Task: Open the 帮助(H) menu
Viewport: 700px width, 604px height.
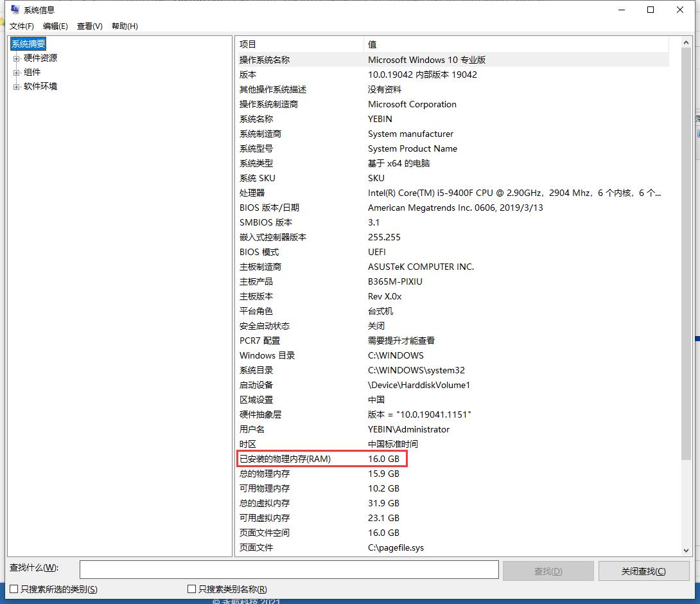Action: (x=125, y=26)
